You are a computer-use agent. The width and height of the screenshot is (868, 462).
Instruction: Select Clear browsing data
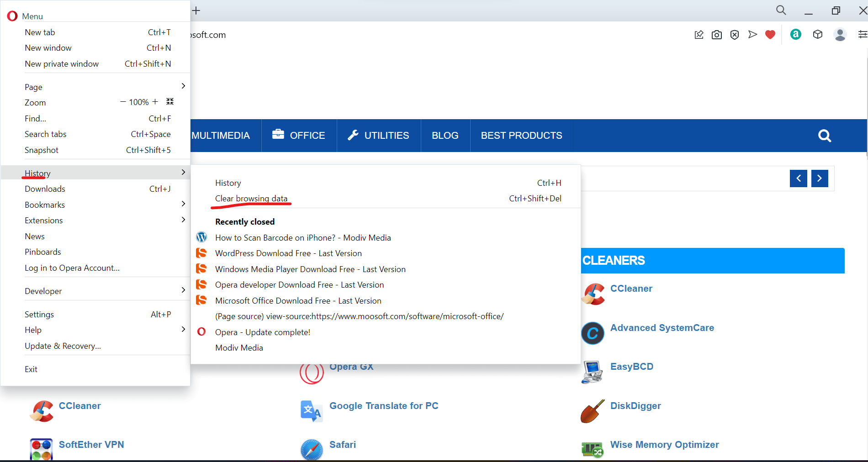click(386, 199)
